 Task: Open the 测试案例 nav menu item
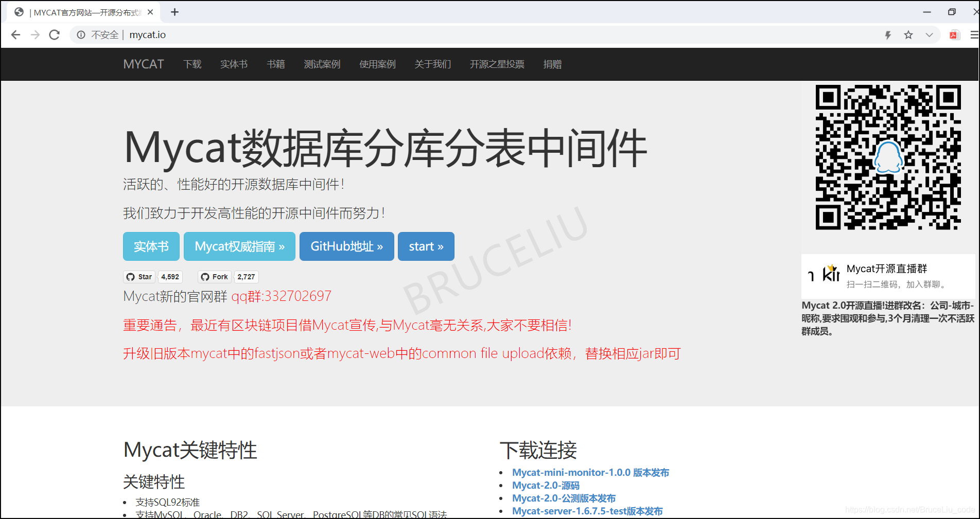click(322, 64)
